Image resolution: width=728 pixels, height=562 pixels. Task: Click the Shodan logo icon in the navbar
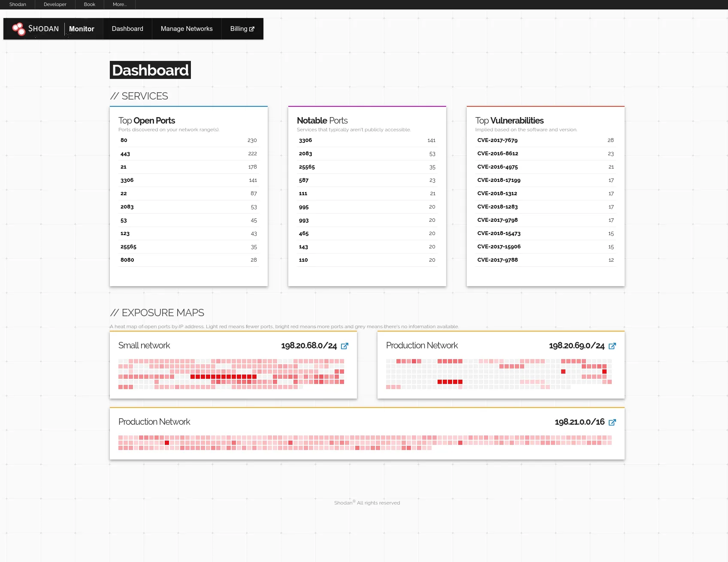(x=19, y=28)
